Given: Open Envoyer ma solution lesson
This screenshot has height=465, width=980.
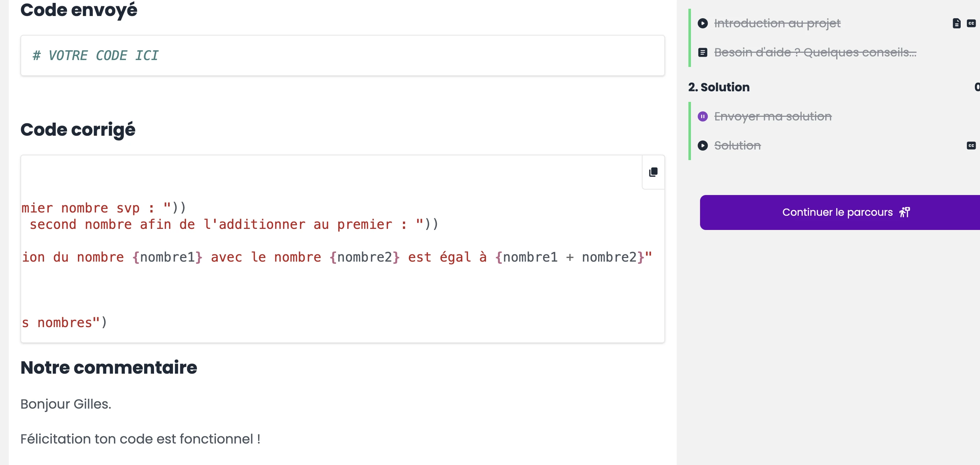Looking at the screenshot, I should coord(772,116).
